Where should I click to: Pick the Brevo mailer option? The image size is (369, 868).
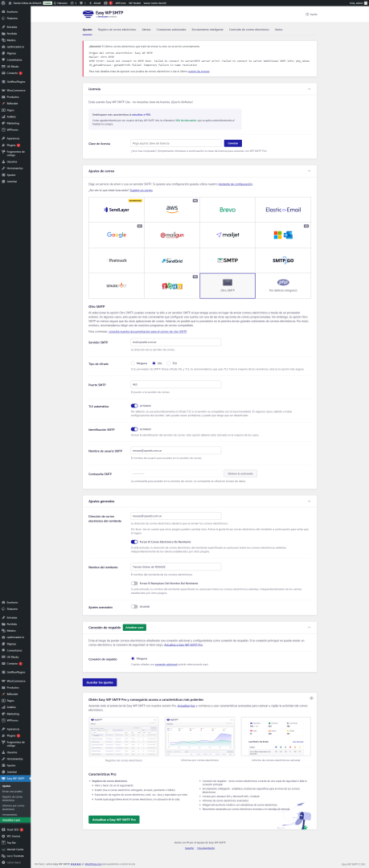[228, 210]
